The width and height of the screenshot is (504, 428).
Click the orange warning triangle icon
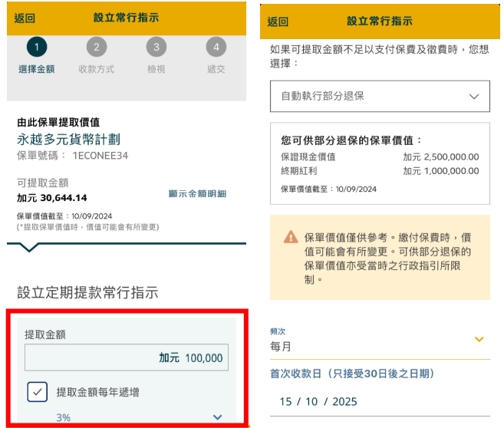click(x=290, y=237)
